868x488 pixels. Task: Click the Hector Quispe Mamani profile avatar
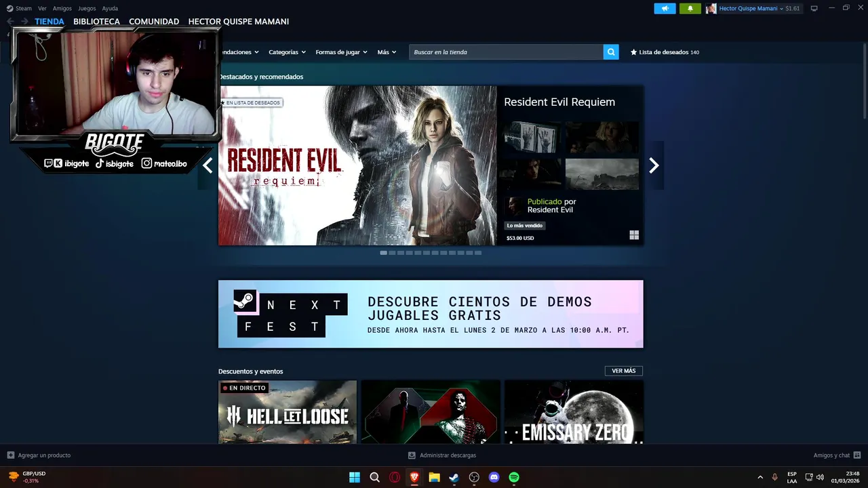[x=711, y=8]
